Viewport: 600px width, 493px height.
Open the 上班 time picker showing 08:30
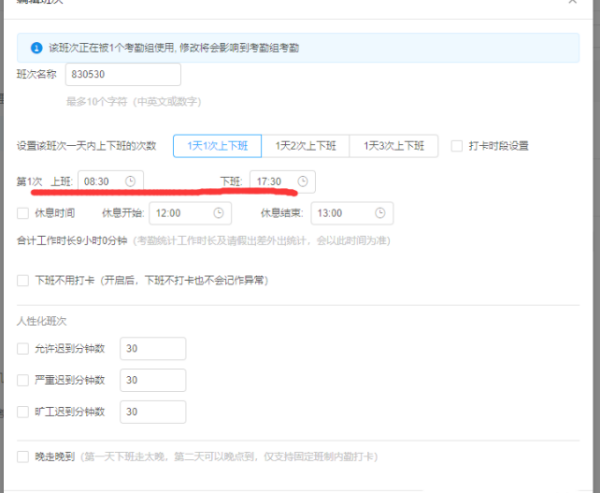coord(111,181)
